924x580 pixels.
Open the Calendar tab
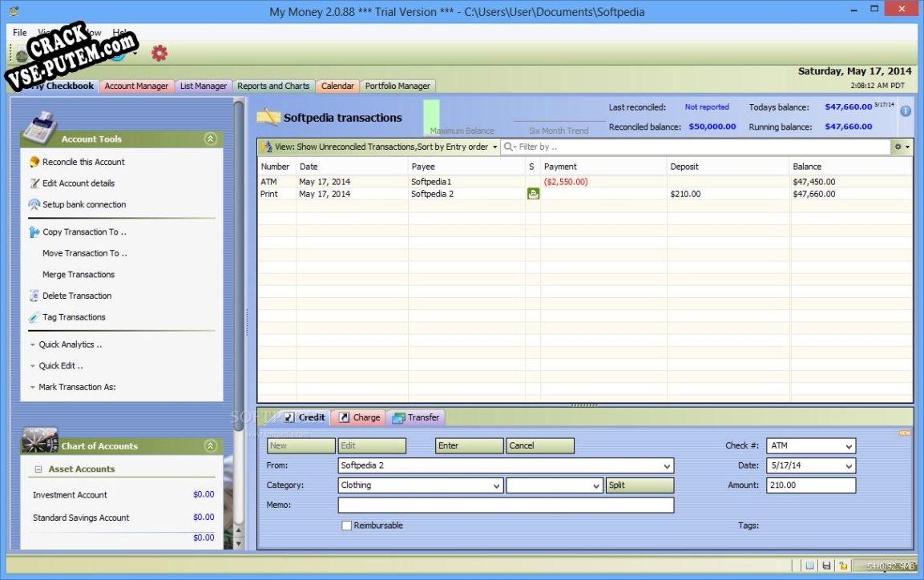coord(337,86)
